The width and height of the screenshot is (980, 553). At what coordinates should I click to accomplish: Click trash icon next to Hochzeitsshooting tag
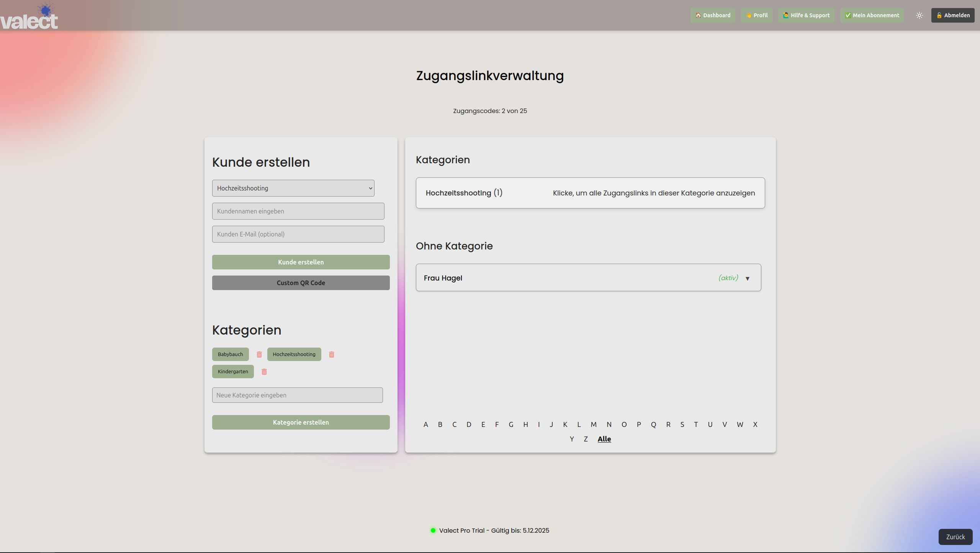coord(332,354)
